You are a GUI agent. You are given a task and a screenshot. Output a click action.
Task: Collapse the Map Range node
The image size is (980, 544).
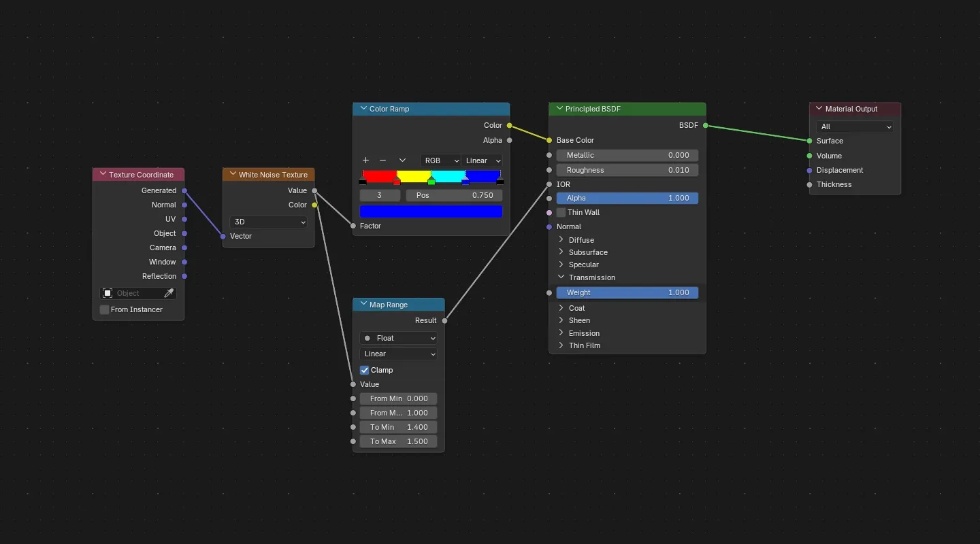tap(363, 304)
